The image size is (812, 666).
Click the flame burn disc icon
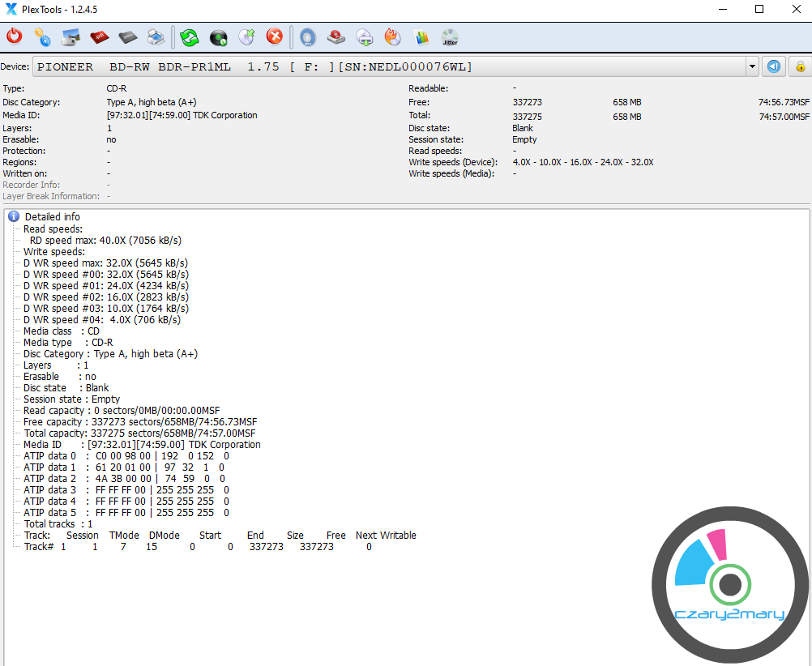[x=392, y=36]
